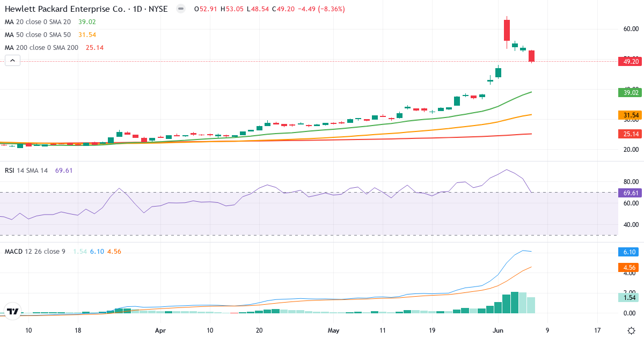Click the 60.00 price axis tick

pyautogui.click(x=630, y=29)
